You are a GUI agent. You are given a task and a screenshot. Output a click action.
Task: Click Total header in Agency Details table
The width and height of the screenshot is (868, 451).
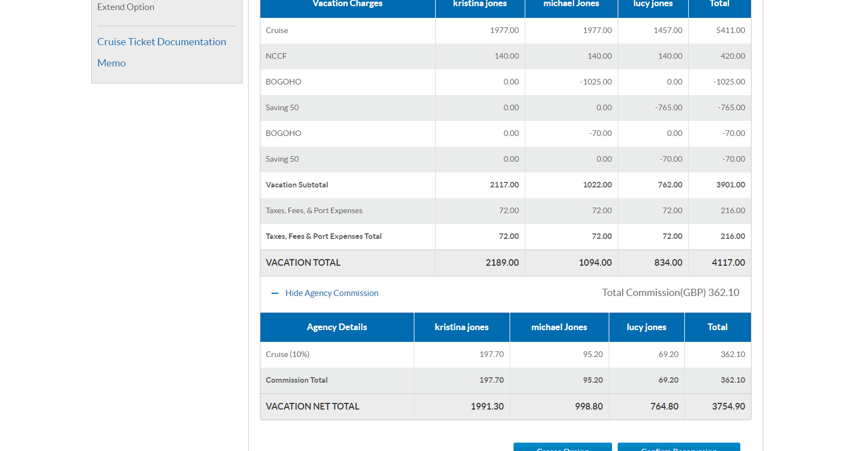point(718,327)
